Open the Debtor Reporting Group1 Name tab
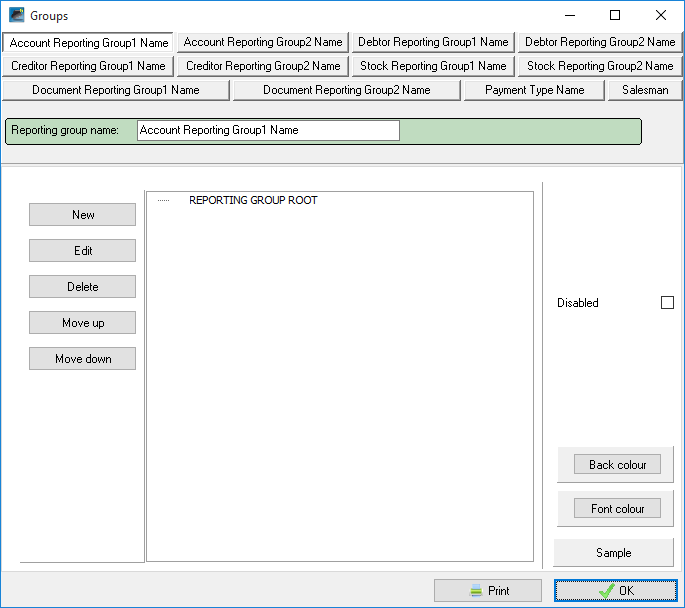The image size is (685, 608). 433,42
